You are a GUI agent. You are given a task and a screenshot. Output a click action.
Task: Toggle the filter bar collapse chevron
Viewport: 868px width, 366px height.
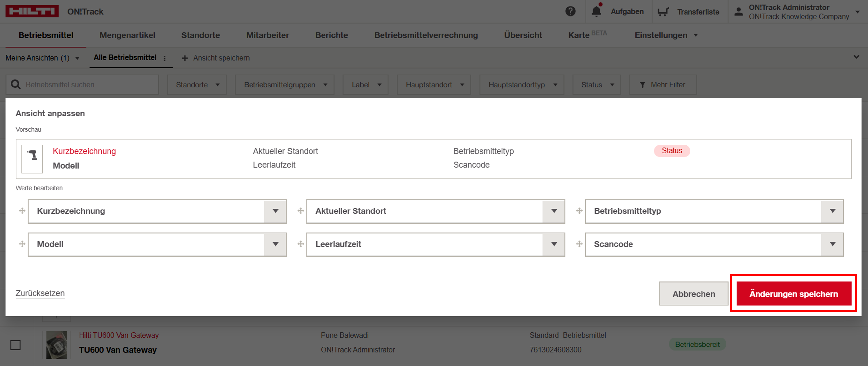tap(856, 57)
